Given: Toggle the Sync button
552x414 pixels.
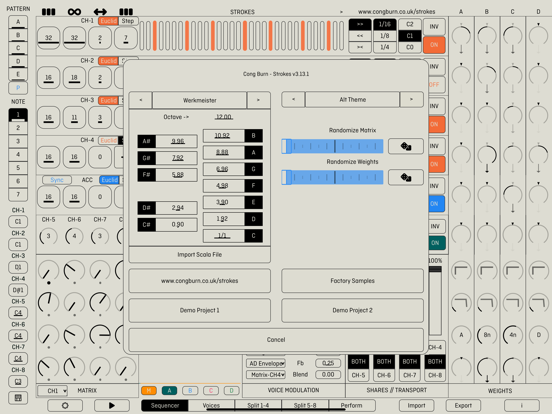Looking at the screenshot, I should coord(57,180).
